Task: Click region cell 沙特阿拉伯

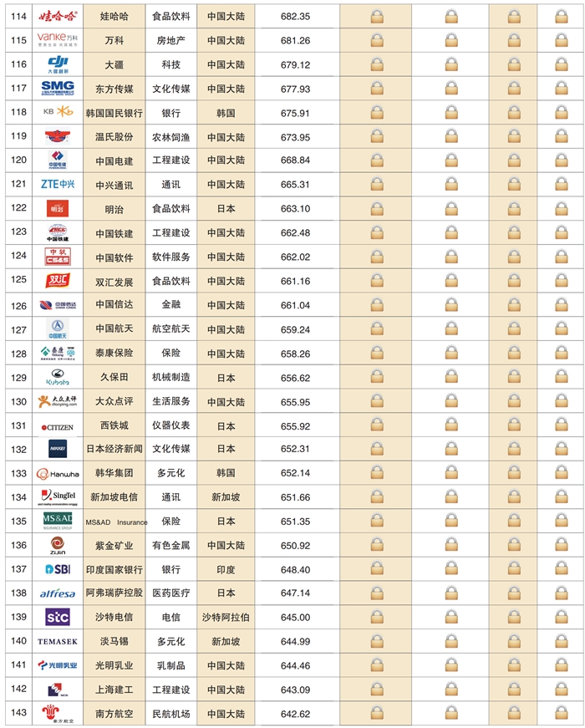Action: pyautogui.click(x=226, y=617)
